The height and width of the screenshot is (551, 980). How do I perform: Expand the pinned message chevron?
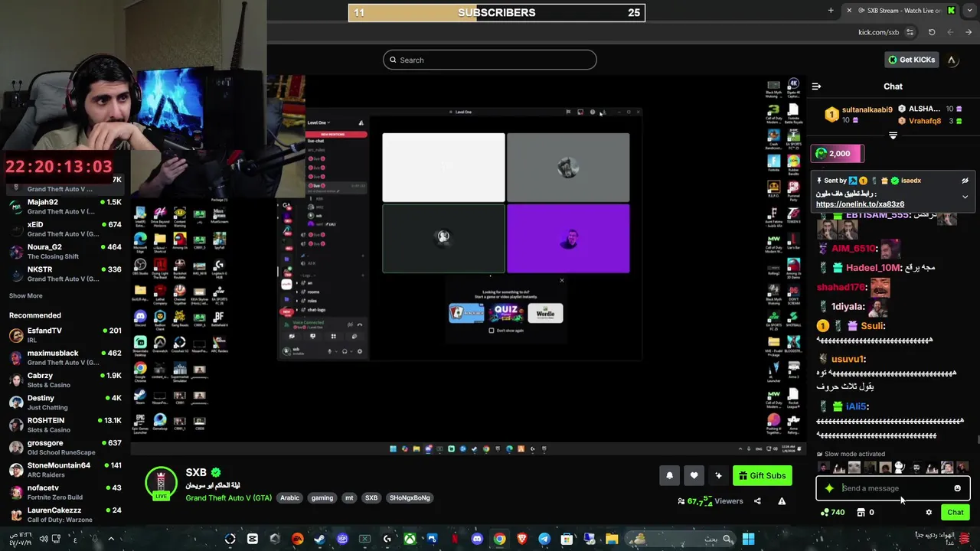pos(965,197)
